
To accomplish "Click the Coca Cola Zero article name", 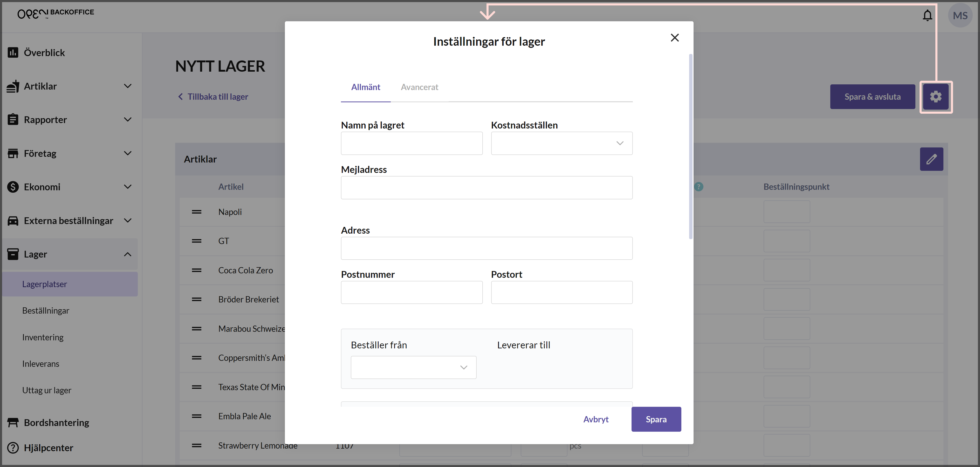I will [x=245, y=270].
